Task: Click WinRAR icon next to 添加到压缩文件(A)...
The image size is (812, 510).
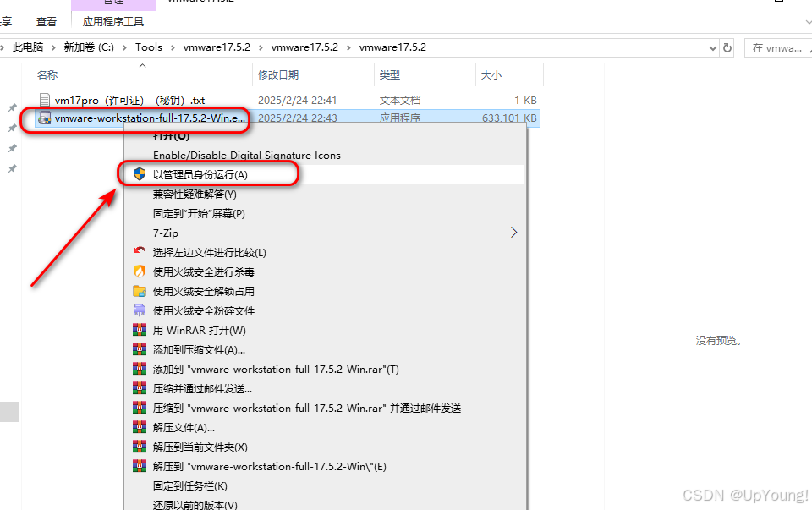Action: [x=140, y=349]
